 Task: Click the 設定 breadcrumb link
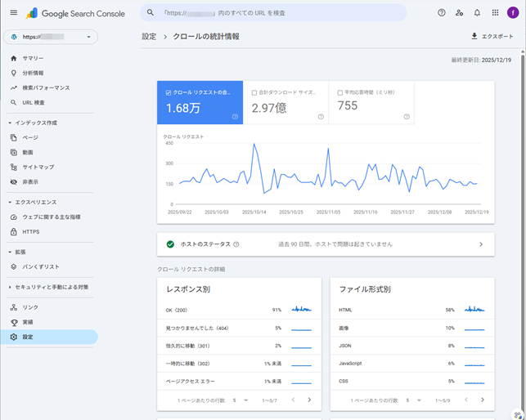149,37
